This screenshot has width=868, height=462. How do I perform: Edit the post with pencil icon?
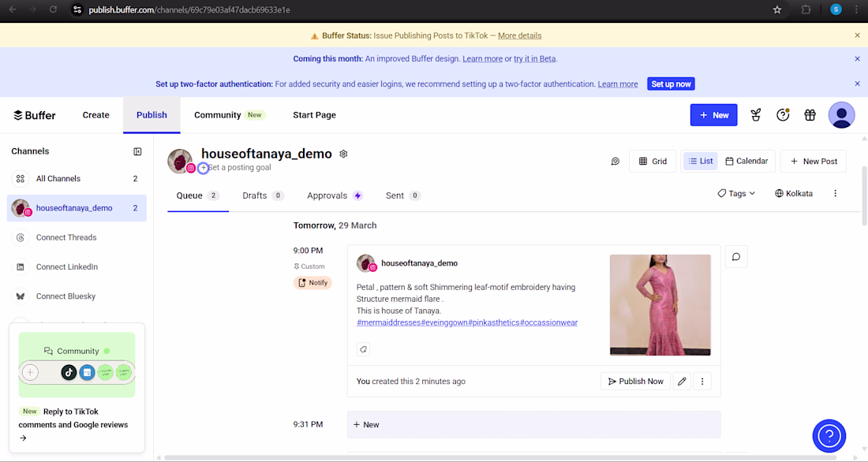[682, 382]
